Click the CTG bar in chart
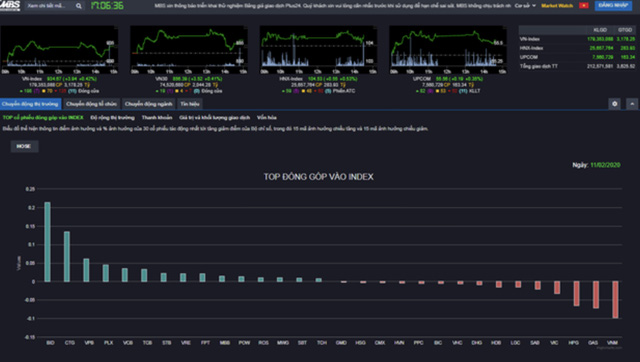 67,257
